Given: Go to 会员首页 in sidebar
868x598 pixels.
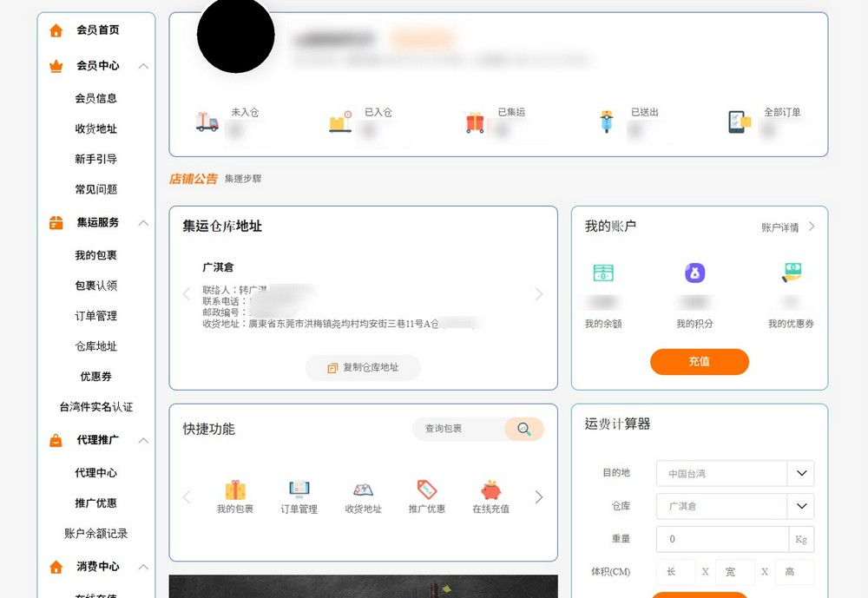Looking at the screenshot, I should pyautogui.click(x=97, y=30).
